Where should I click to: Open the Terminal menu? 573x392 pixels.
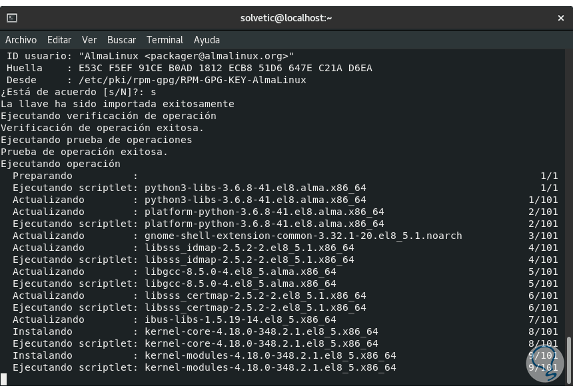pos(165,40)
